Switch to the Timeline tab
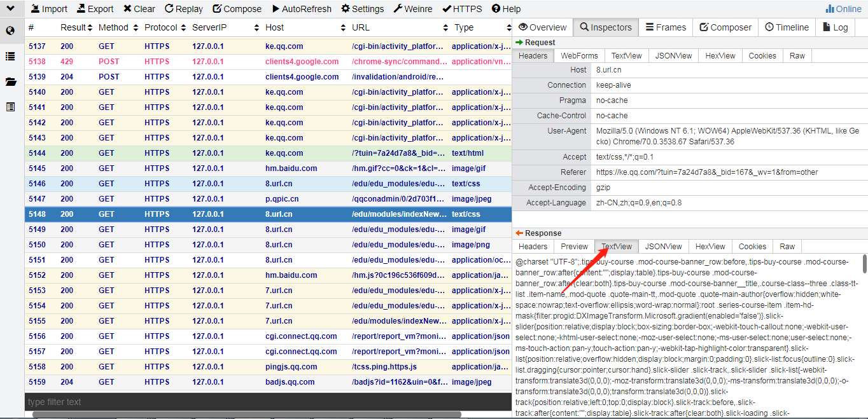The height and width of the screenshot is (419, 868). click(787, 27)
